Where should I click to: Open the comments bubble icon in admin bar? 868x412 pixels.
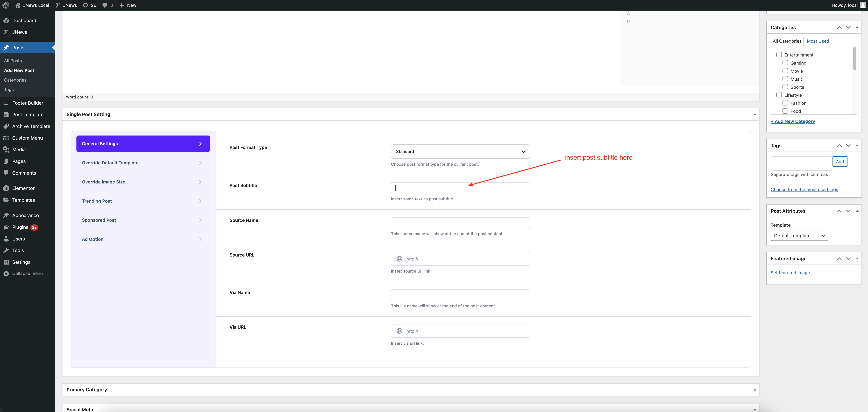pyautogui.click(x=105, y=5)
